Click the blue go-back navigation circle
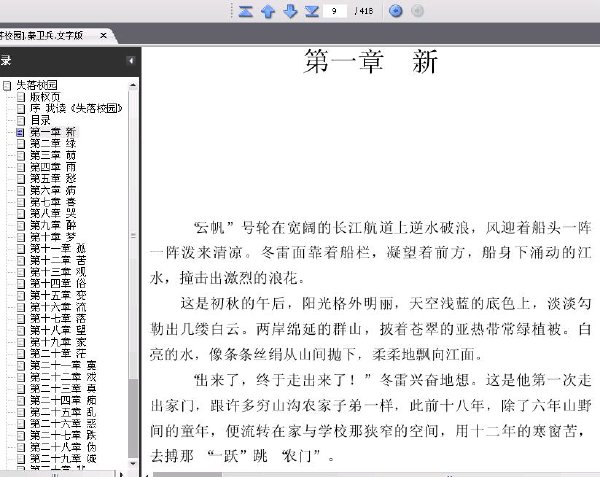The image size is (600, 477). point(396,11)
